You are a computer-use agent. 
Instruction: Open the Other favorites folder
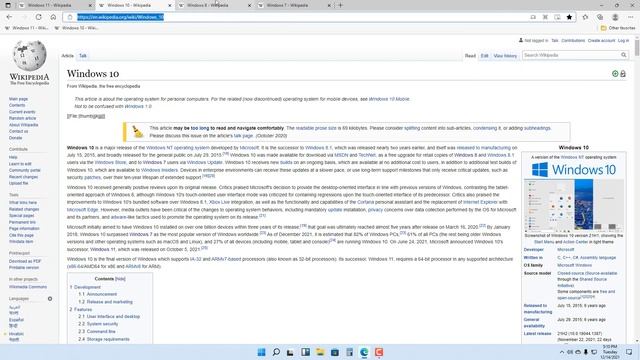click(618, 28)
